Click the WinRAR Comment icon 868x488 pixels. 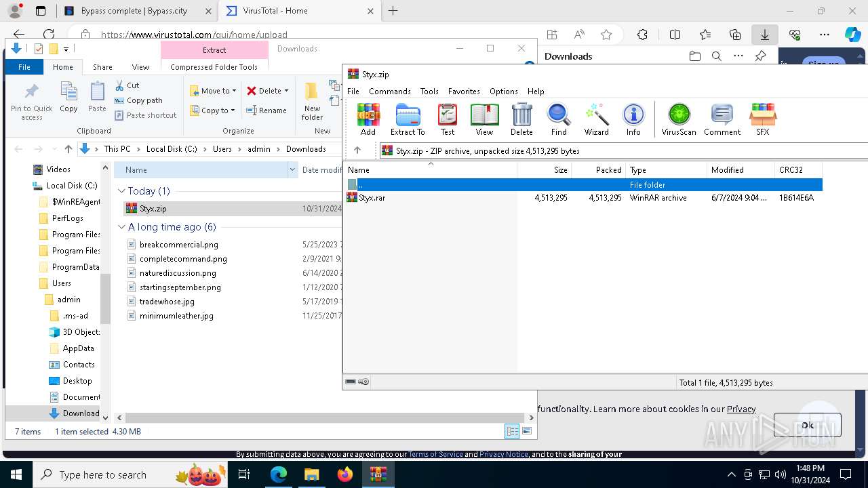722,120
